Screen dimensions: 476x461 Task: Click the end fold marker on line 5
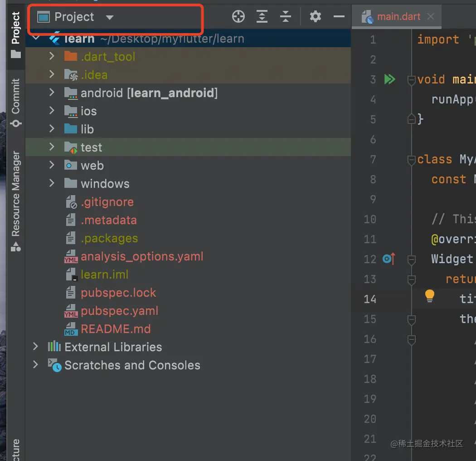pos(411,119)
